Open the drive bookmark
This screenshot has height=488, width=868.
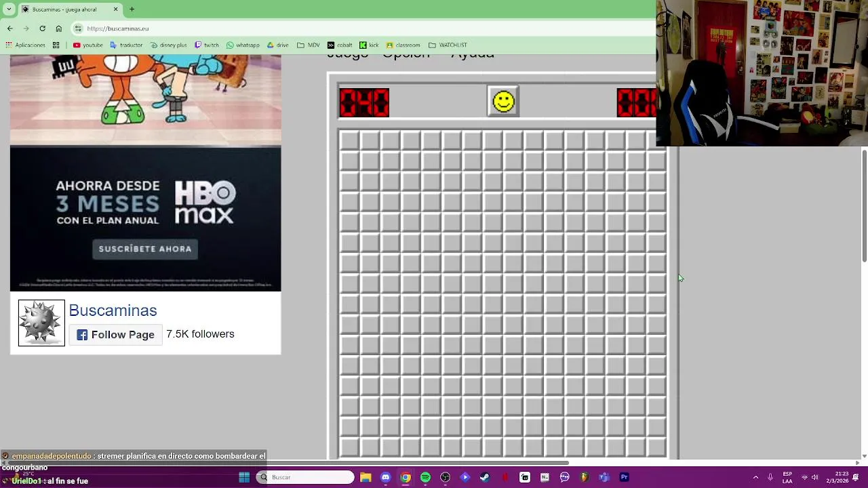coord(277,45)
